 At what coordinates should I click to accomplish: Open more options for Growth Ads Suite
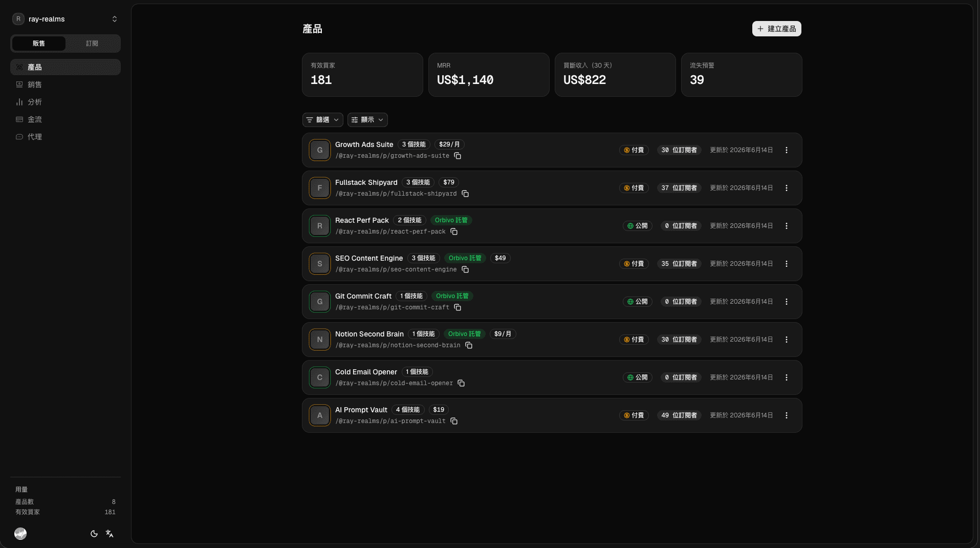pyautogui.click(x=787, y=150)
